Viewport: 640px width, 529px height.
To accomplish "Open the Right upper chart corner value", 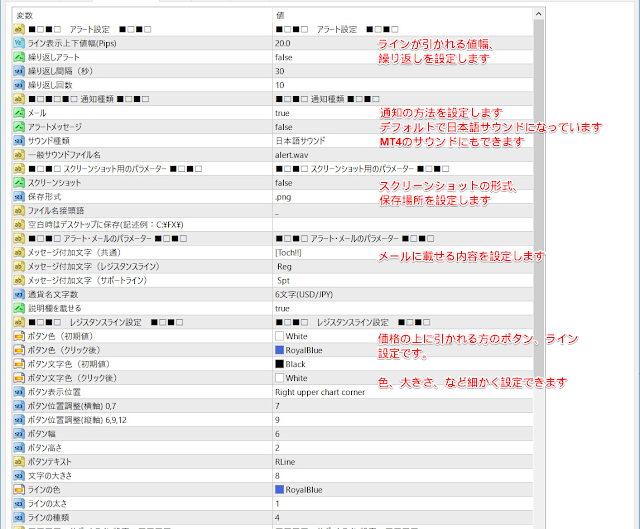I will tap(320, 392).
